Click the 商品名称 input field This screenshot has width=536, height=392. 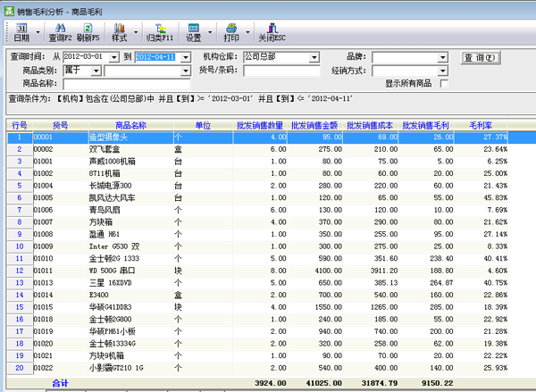pos(126,84)
